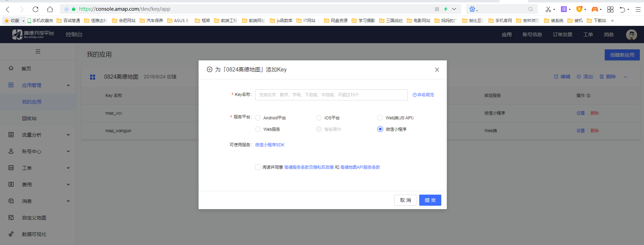644x245 pixels.
Task: Select the Web端(JS API) radio button
Action: pyautogui.click(x=380, y=118)
